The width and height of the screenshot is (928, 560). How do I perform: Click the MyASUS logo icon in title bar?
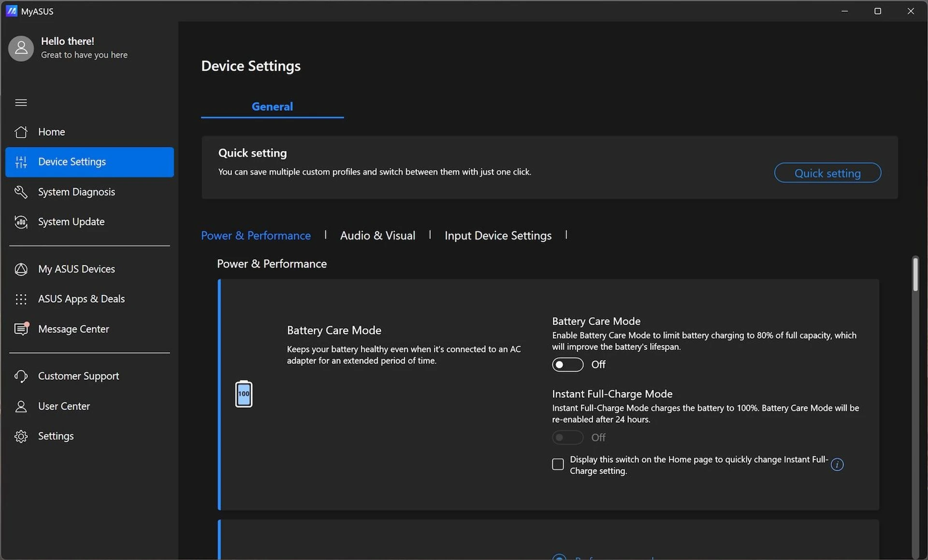pos(12,11)
